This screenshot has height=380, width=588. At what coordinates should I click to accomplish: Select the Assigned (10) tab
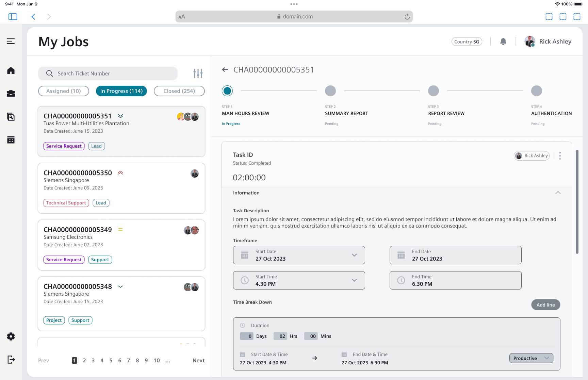coord(64,91)
